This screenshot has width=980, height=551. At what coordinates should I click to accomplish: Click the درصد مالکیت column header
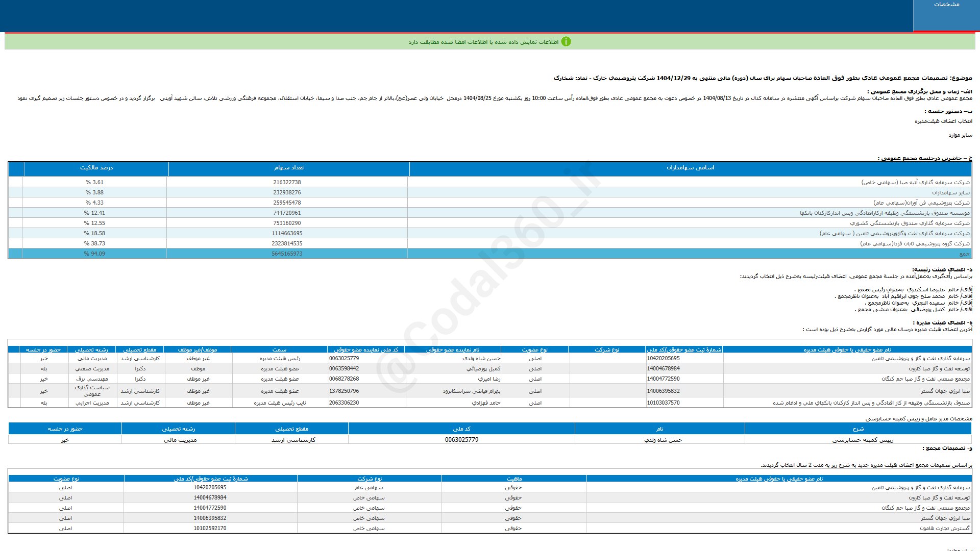coord(96,168)
